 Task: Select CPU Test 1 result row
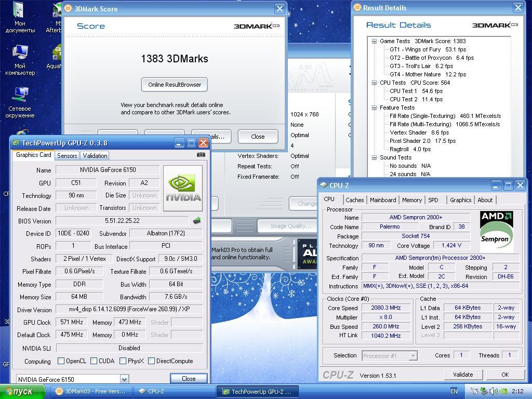[x=416, y=91]
